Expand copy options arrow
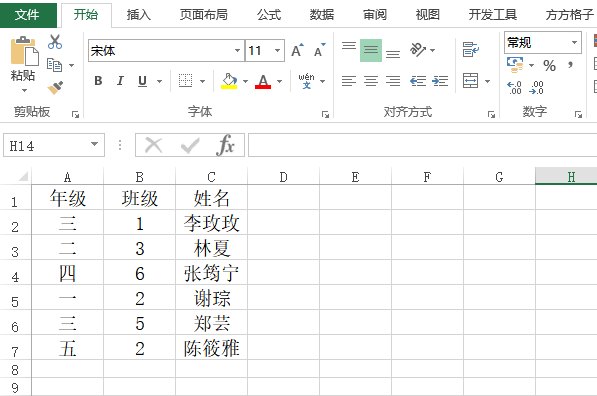 pyautogui.click(x=71, y=65)
